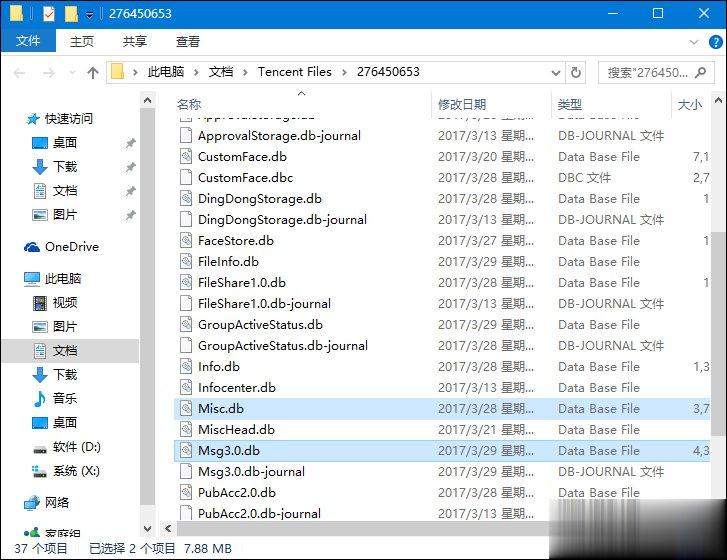Select the ApprovalStorage.db-journal file
The height and width of the screenshot is (560, 727).
[279, 136]
